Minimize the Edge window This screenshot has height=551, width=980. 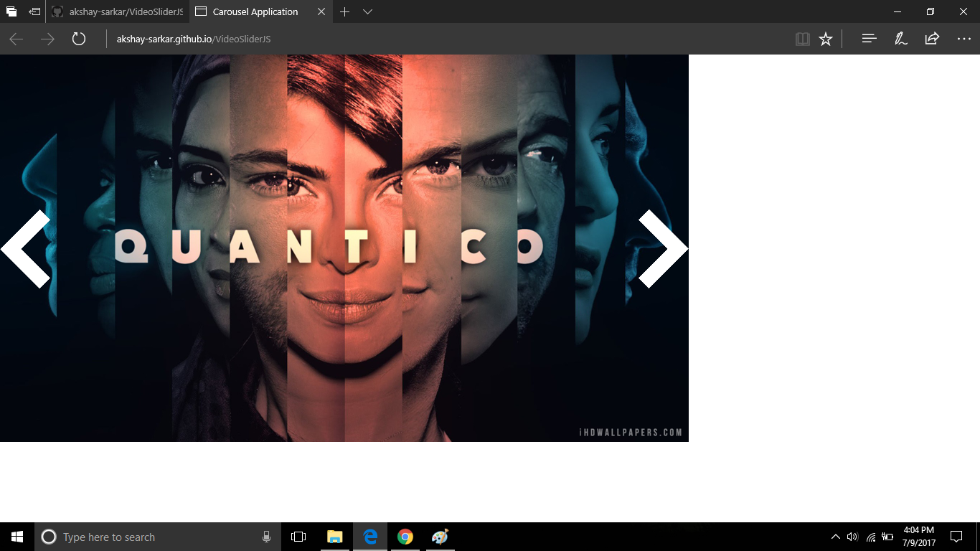pos(897,11)
